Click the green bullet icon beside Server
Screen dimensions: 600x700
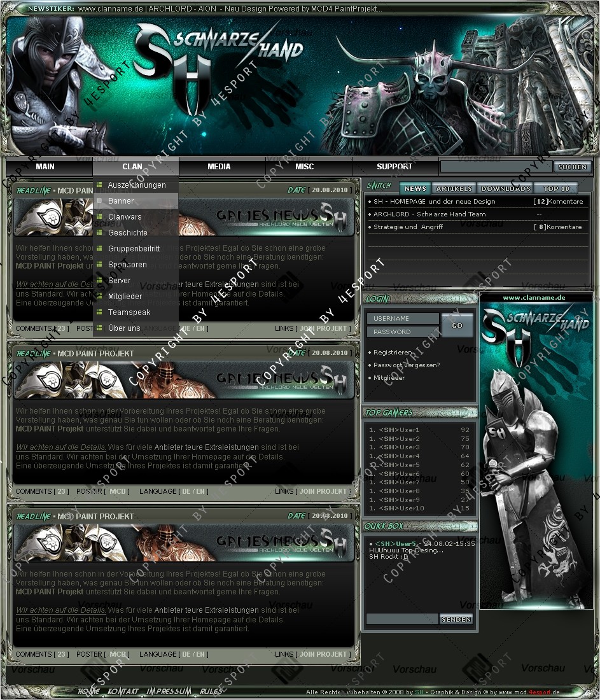click(99, 281)
